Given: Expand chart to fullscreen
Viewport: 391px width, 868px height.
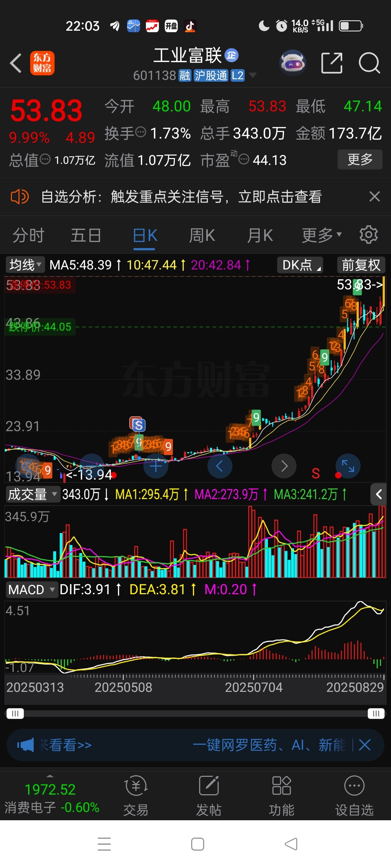Looking at the screenshot, I should 348,466.
